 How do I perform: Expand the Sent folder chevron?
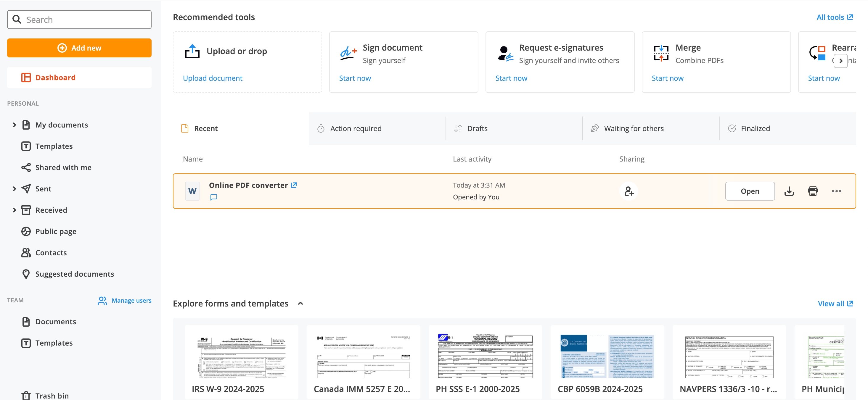[x=14, y=188]
